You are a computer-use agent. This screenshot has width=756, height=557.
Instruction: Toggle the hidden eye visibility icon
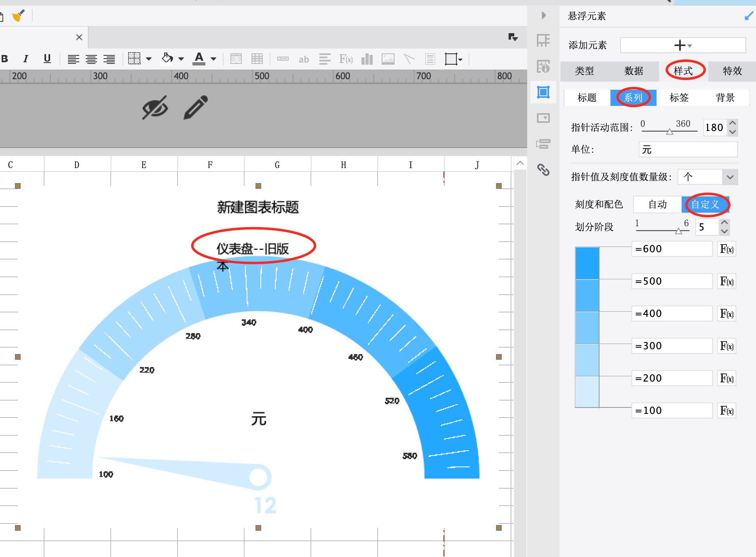pyautogui.click(x=155, y=108)
